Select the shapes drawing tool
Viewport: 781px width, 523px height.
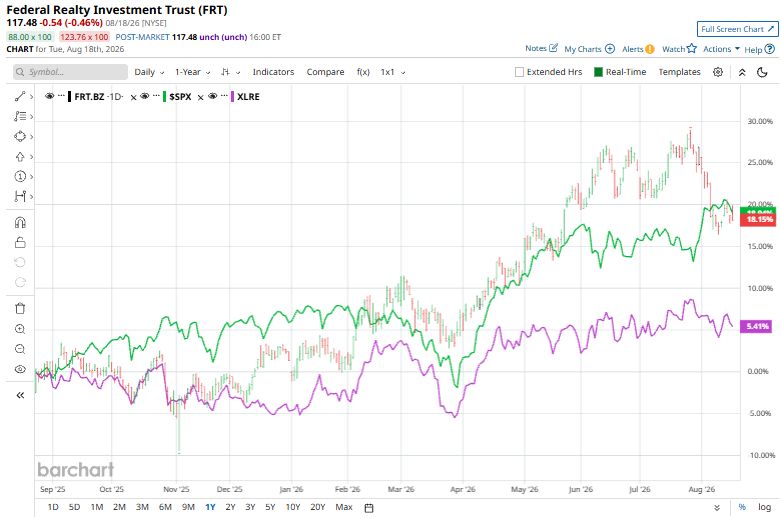click(19, 136)
